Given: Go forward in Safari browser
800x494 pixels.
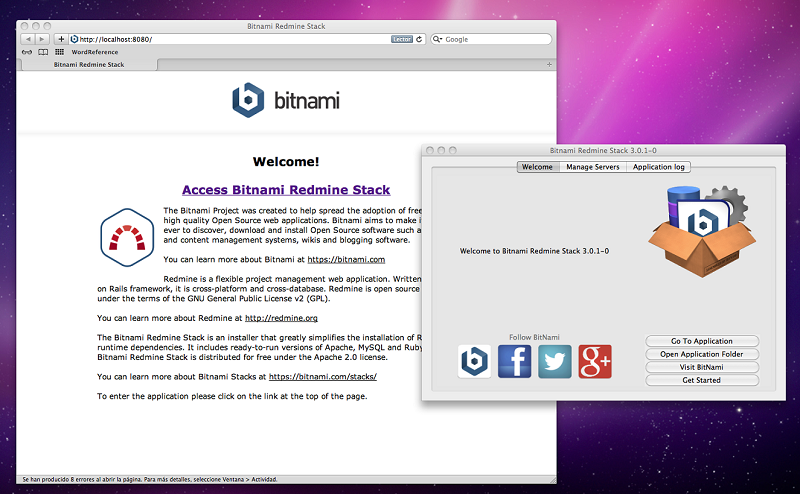Looking at the screenshot, I should click(x=42, y=39).
